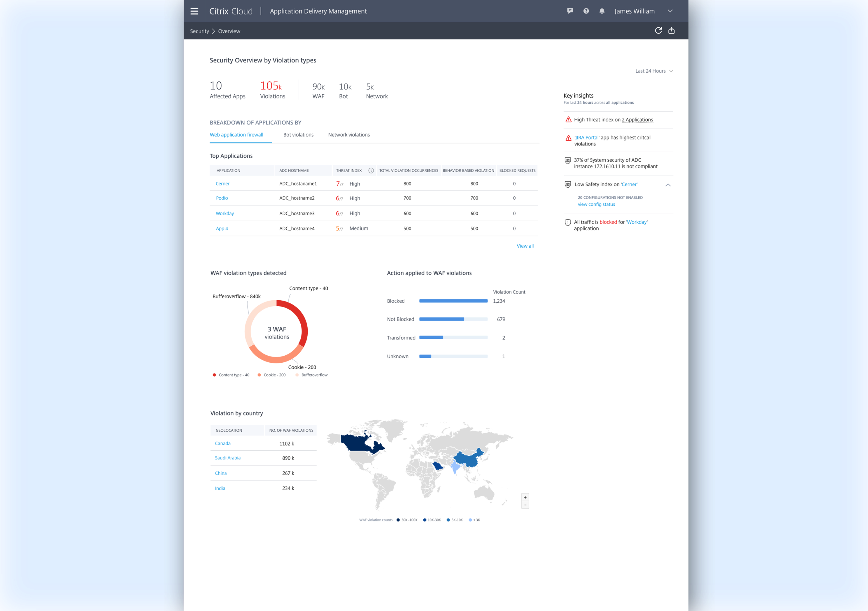
Task: Click the Threat Index info icon
Action: coord(371,171)
